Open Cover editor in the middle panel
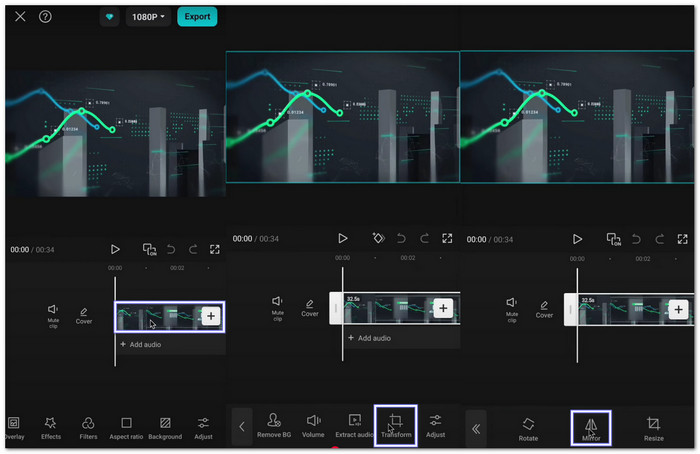Screen dimensions: 700x454 point(309,308)
